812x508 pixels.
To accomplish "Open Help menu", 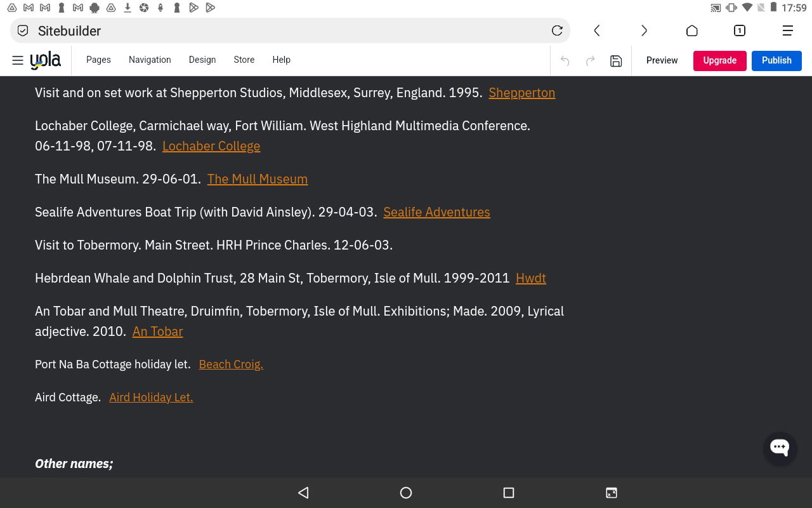I will [x=282, y=60].
